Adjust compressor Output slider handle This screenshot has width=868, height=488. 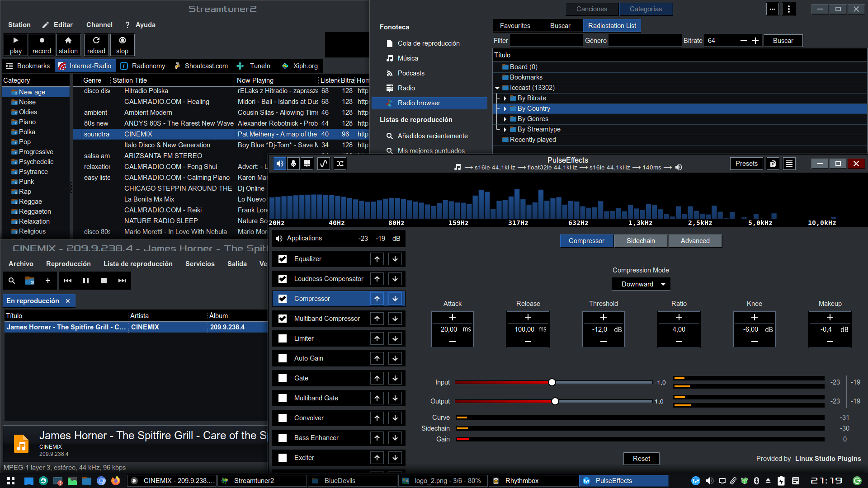pyautogui.click(x=555, y=401)
